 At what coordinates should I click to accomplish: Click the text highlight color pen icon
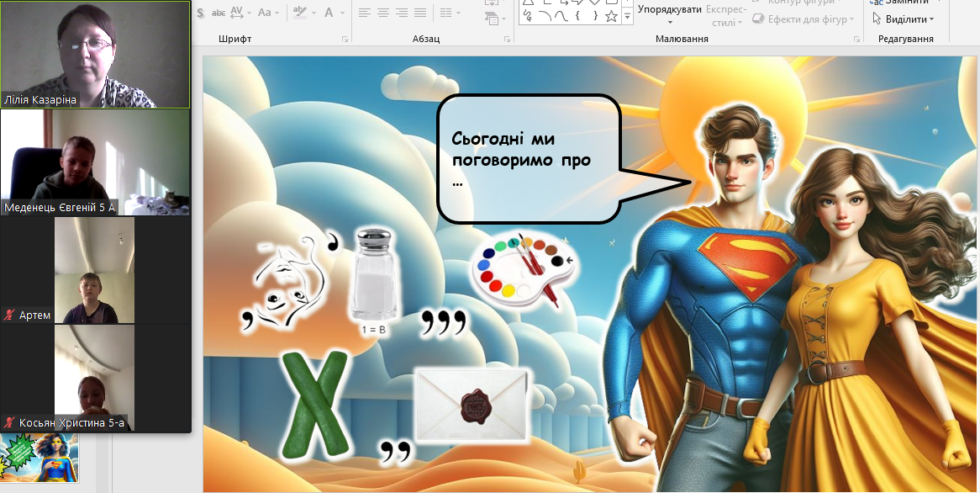300,13
